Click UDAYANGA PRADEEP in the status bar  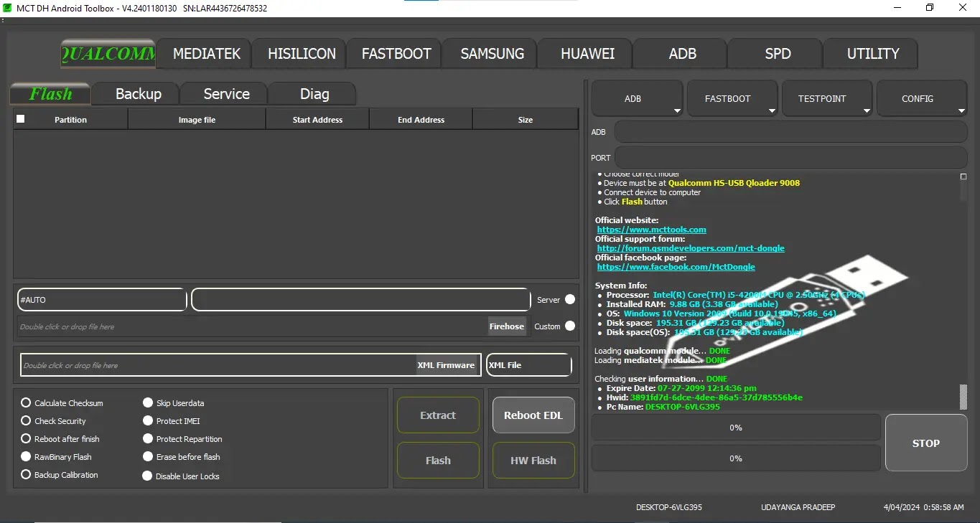(x=798, y=507)
